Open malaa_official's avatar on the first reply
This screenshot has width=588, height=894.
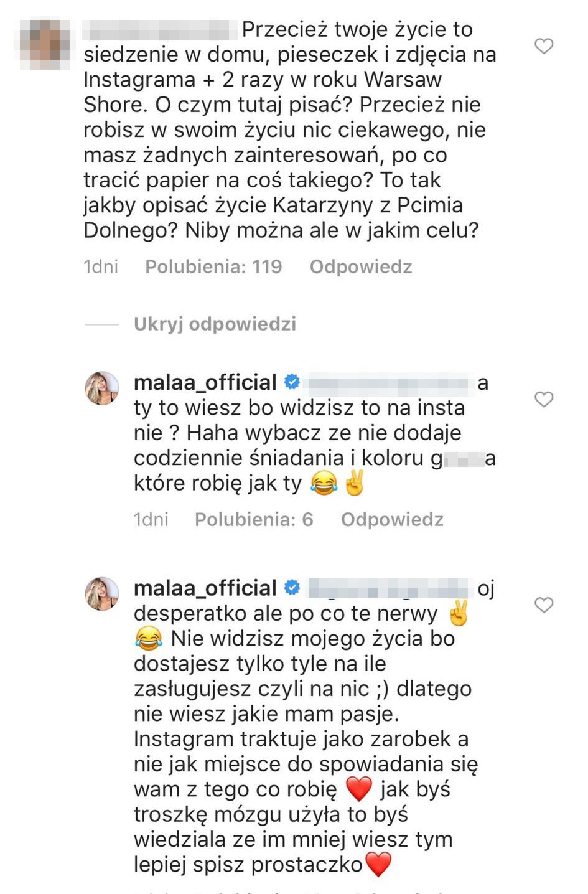pyautogui.click(x=101, y=388)
